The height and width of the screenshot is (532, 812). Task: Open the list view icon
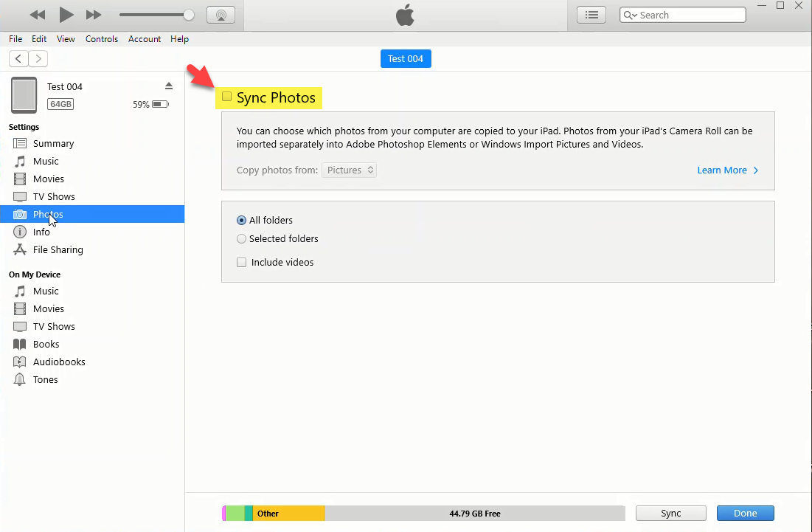coord(591,15)
